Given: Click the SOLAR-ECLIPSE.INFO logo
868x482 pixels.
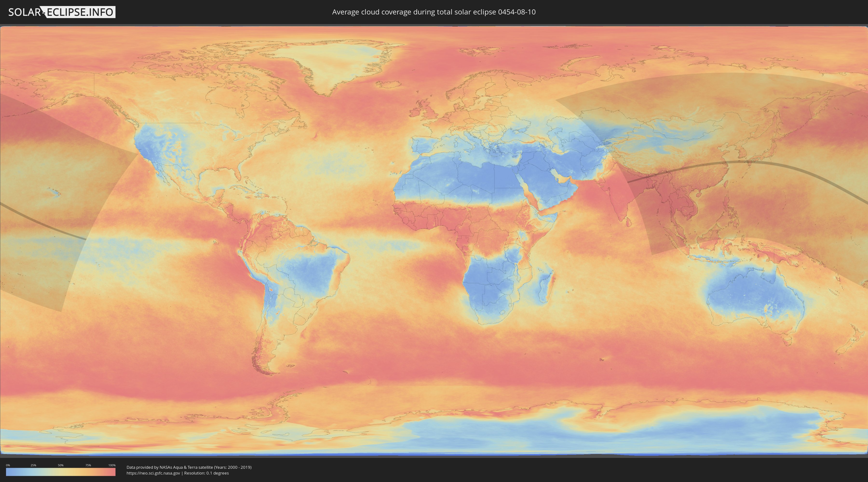Looking at the screenshot, I should [62, 12].
